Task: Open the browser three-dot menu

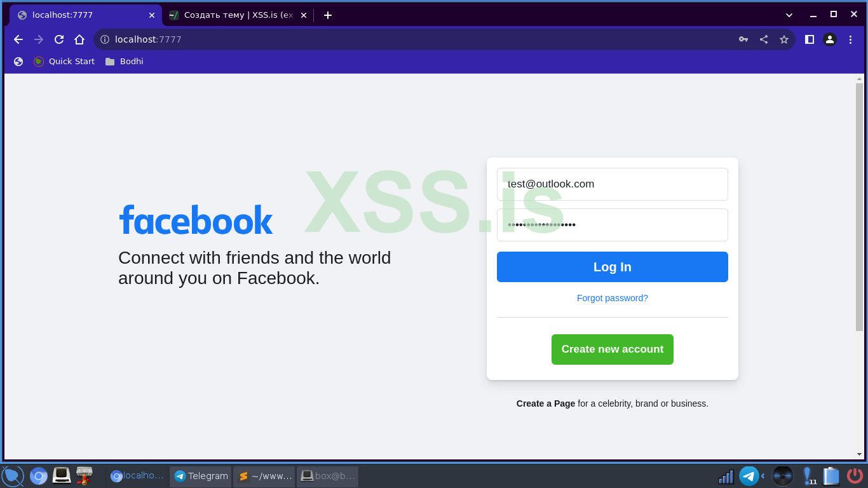Action: tap(850, 39)
